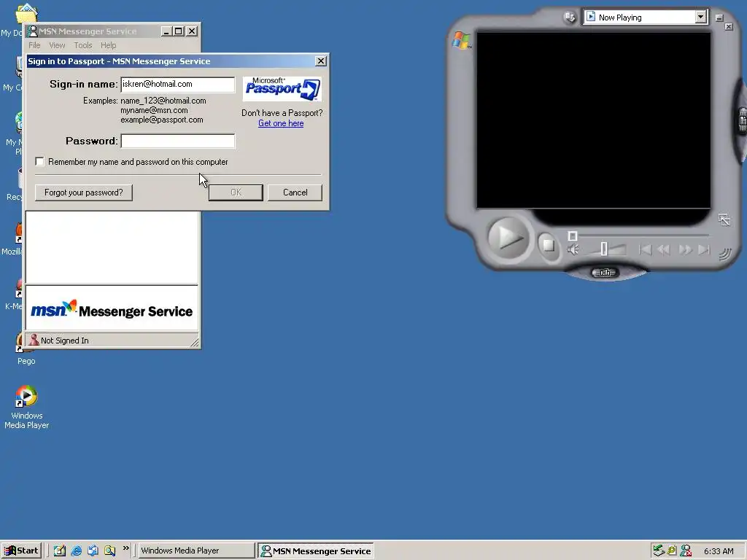Open the equalizer drawer button in Media Player

(605, 273)
